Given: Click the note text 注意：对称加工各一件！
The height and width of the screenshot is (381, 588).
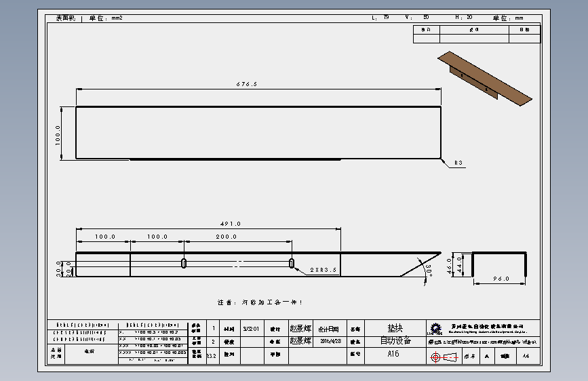Looking at the screenshot, I should 260,302.
